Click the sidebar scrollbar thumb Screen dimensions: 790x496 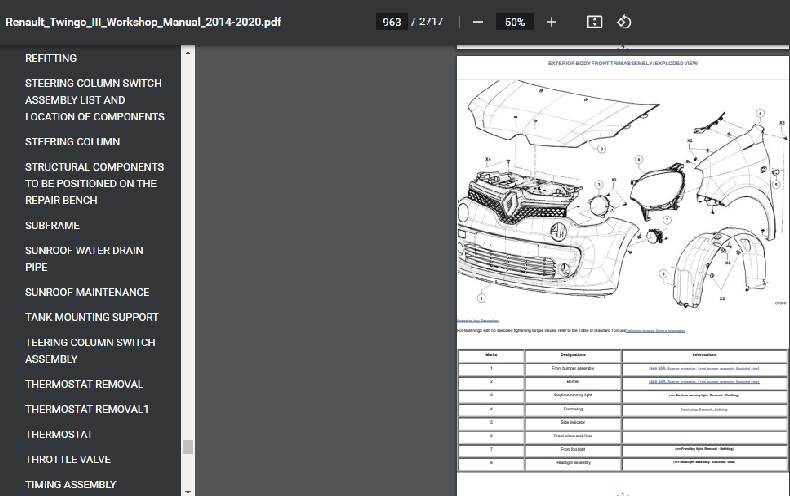click(x=187, y=447)
